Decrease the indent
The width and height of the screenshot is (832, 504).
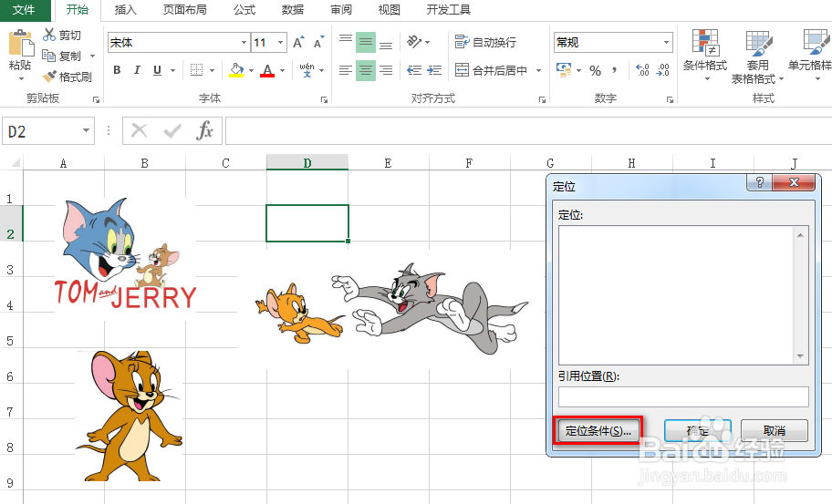point(414,70)
